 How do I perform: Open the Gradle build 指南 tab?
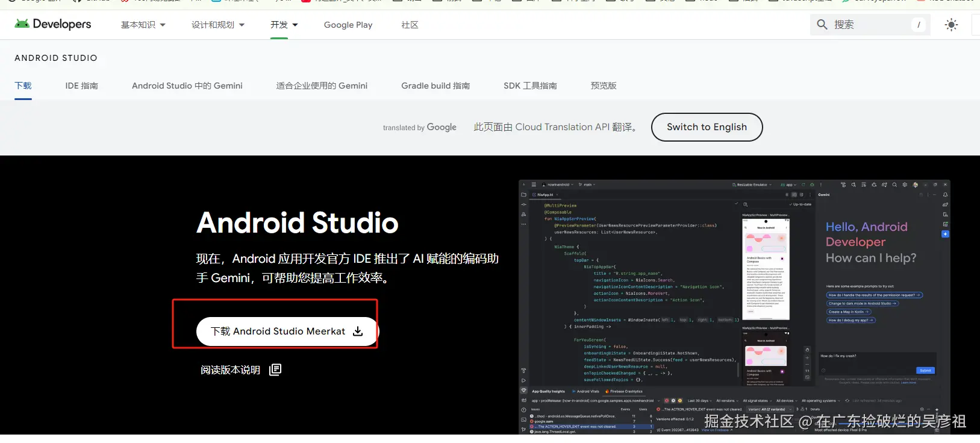pyautogui.click(x=435, y=86)
